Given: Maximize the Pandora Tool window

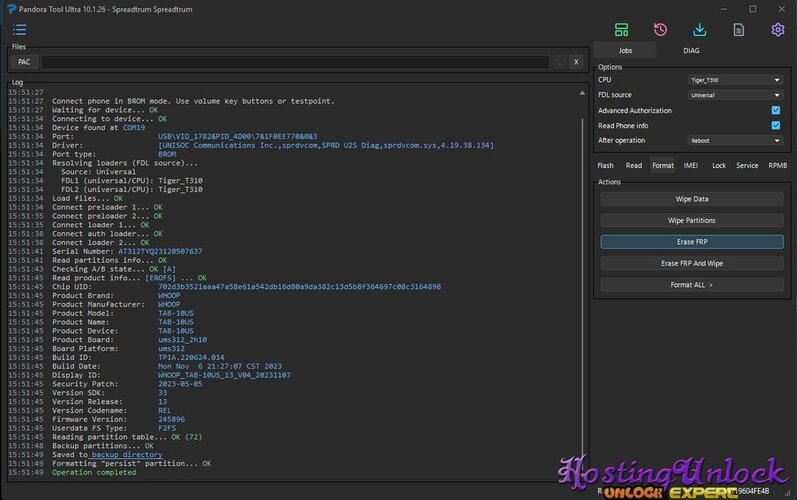Looking at the screenshot, I should click(x=753, y=9).
